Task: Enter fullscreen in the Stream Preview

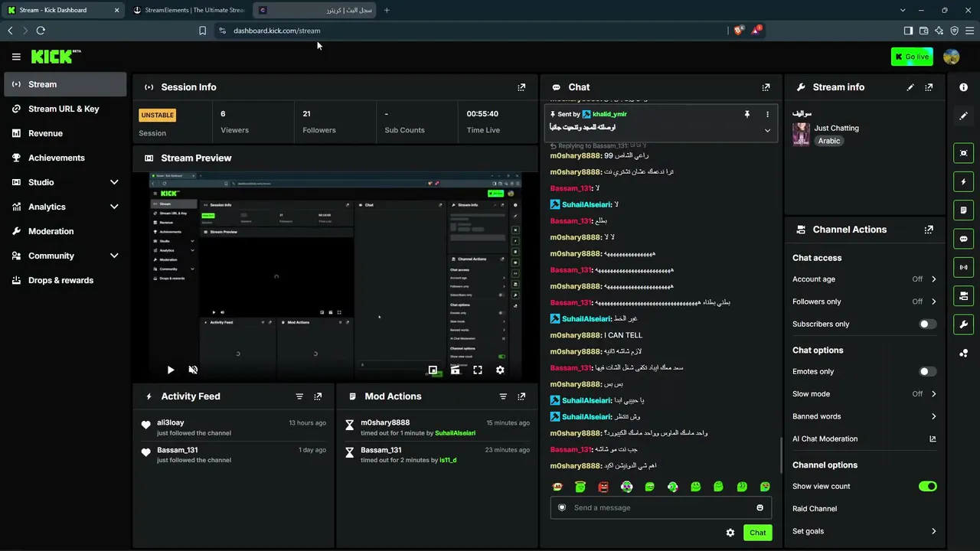Action: pos(478,370)
